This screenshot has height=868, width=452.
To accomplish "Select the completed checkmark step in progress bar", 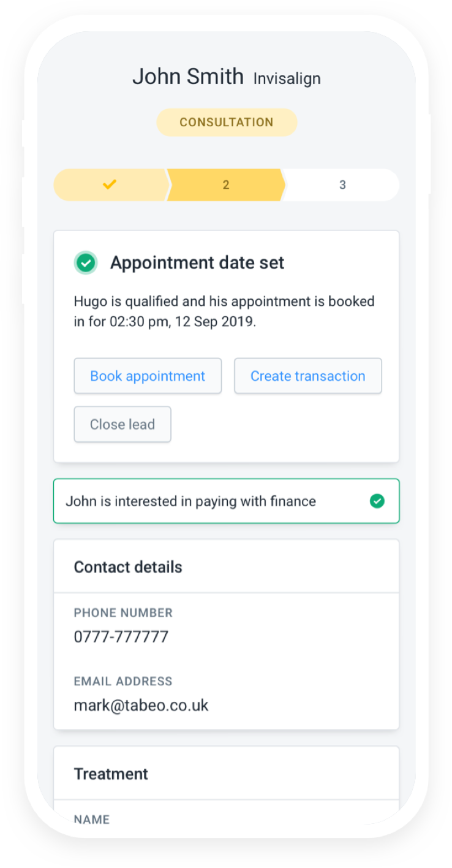I will point(110,185).
